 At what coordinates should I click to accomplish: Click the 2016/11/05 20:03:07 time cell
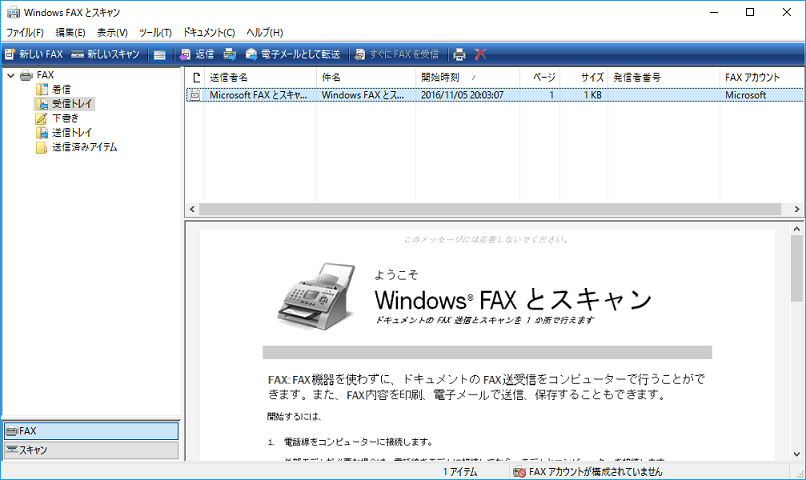click(462, 95)
